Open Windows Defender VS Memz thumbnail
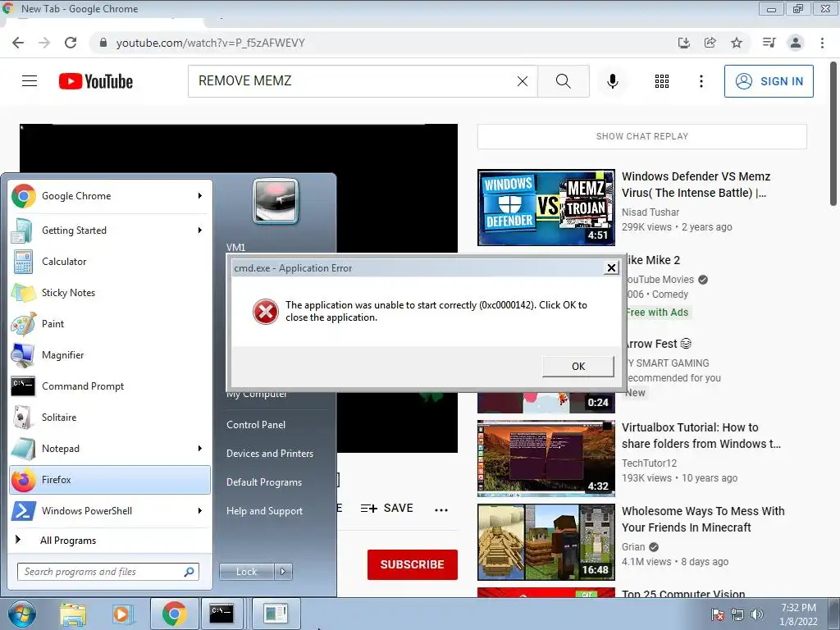This screenshot has height=630, width=840. click(x=546, y=208)
